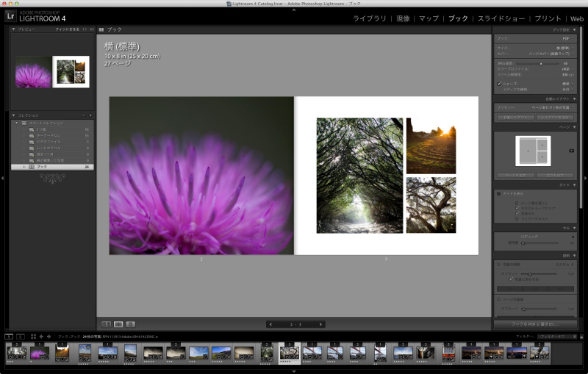This screenshot has width=588, height=374.
Task: Enable the photo caption checkbox
Action: click(499, 265)
